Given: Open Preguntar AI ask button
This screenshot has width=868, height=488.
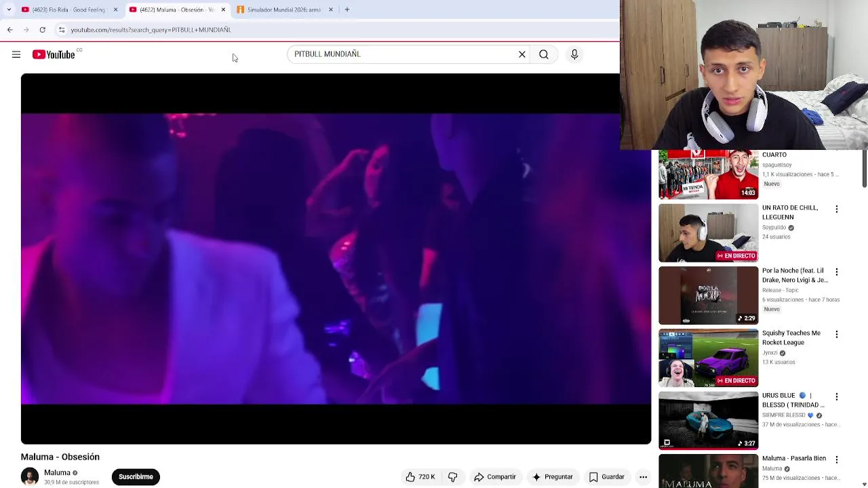Looking at the screenshot, I should pyautogui.click(x=552, y=477).
